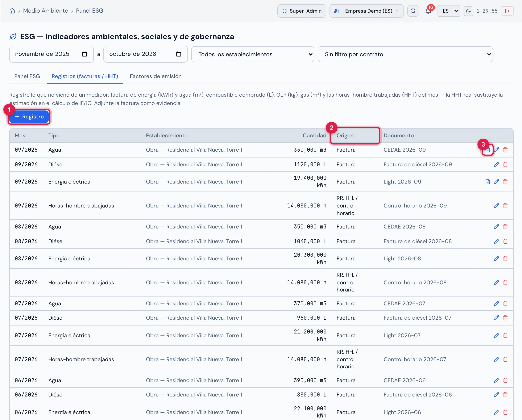Open calendar picker for octubre de 2026
522x420 pixels.
[x=178, y=54]
